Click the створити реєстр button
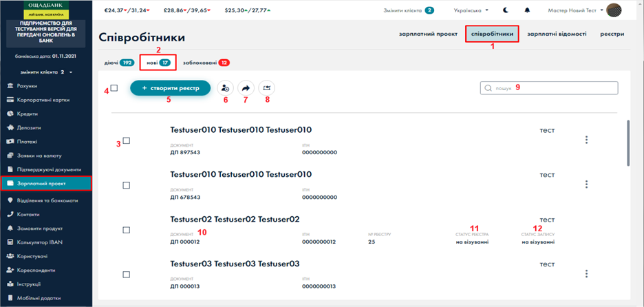 point(170,88)
